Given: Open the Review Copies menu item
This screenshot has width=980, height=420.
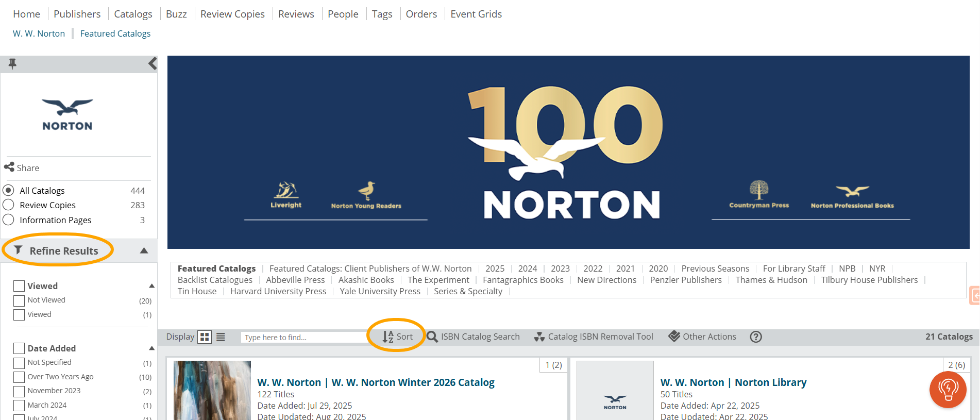Looking at the screenshot, I should 232,14.
